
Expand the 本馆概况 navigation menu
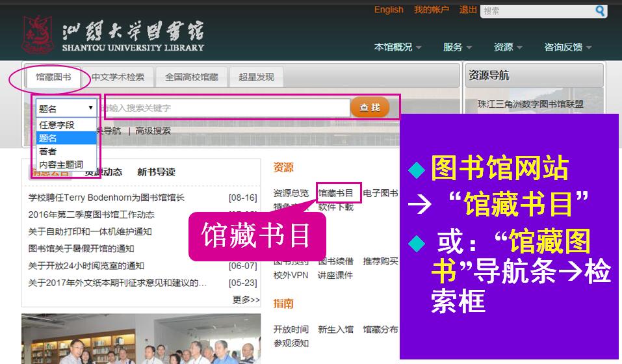pyautogui.click(x=398, y=47)
